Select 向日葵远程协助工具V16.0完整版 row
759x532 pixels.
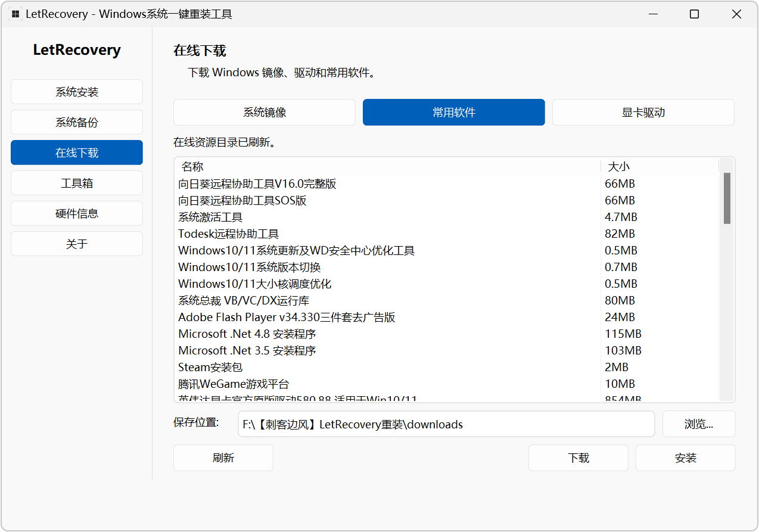pyautogui.click(x=447, y=183)
